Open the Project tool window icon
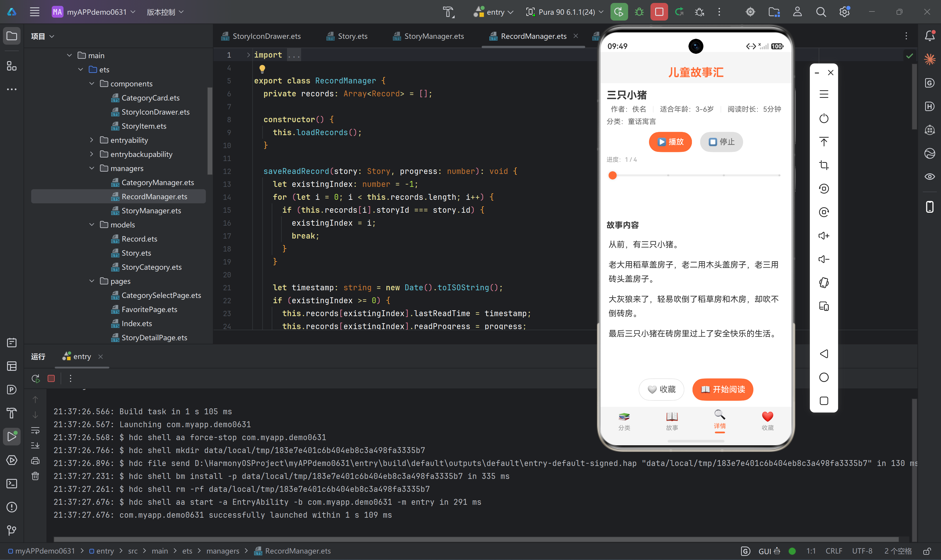This screenshot has height=560, width=941. pyautogui.click(x=12, y=36)
